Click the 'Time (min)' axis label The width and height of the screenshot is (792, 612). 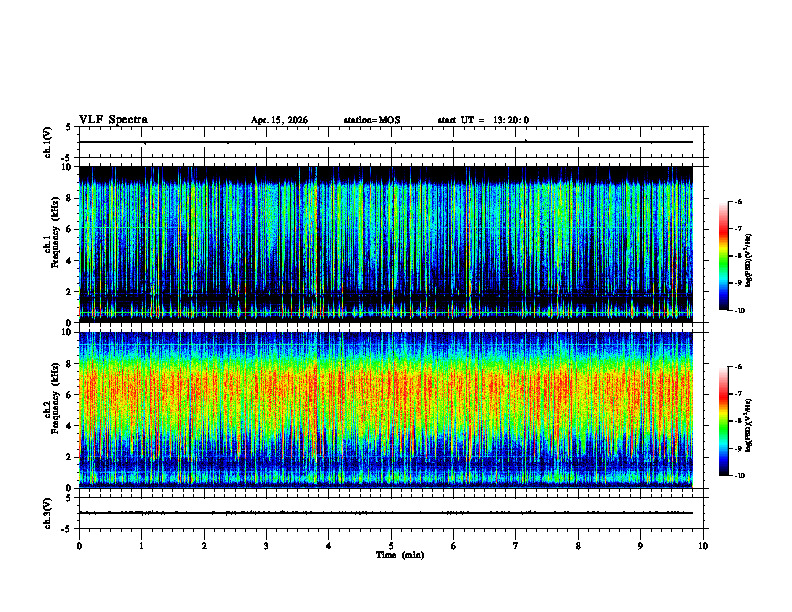pos(400,555)
